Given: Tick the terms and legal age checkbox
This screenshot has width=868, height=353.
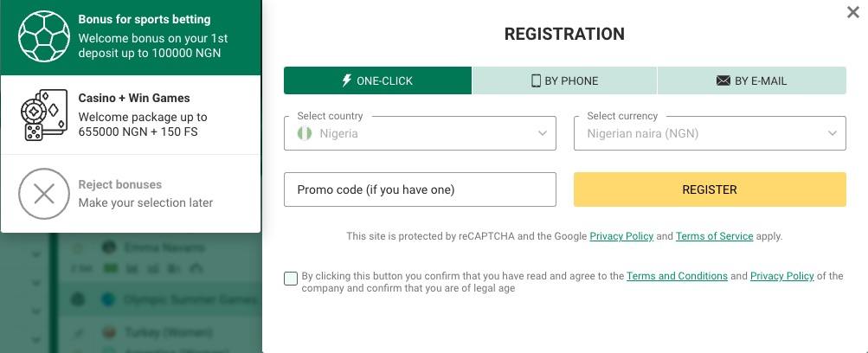Looking at the screenshot, I should [291, 279].
